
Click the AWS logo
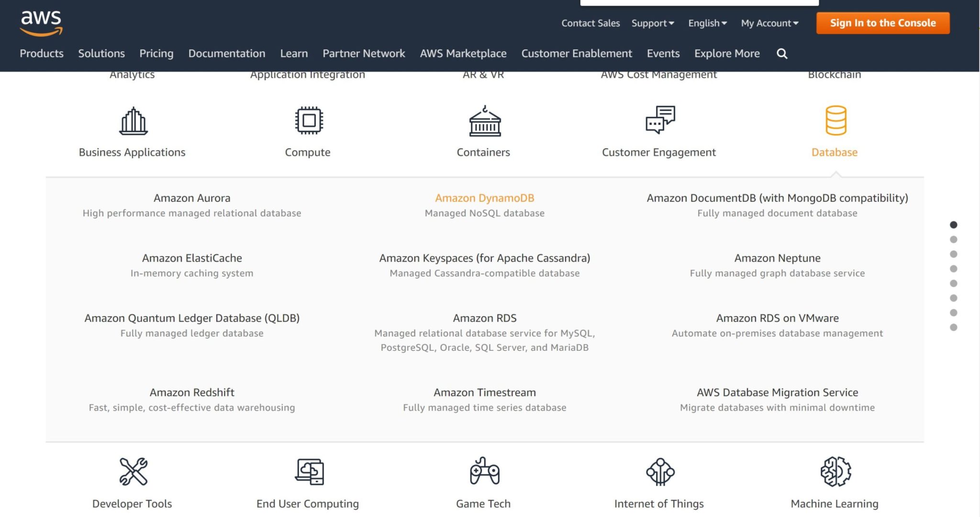click(x=41, y=23)
